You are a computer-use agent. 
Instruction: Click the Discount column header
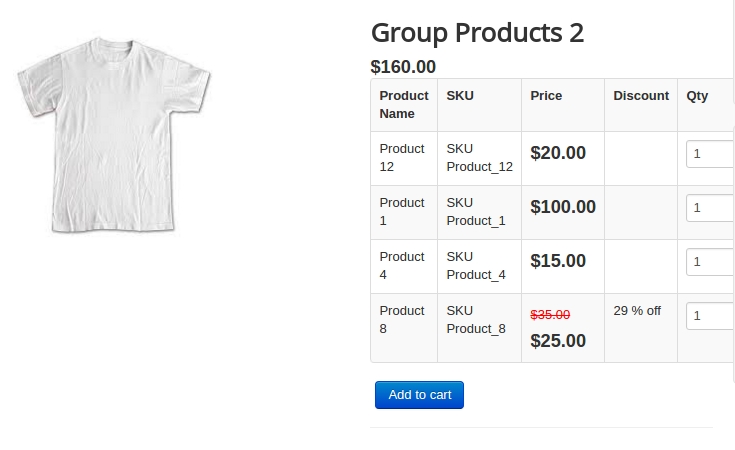point(641,96)
